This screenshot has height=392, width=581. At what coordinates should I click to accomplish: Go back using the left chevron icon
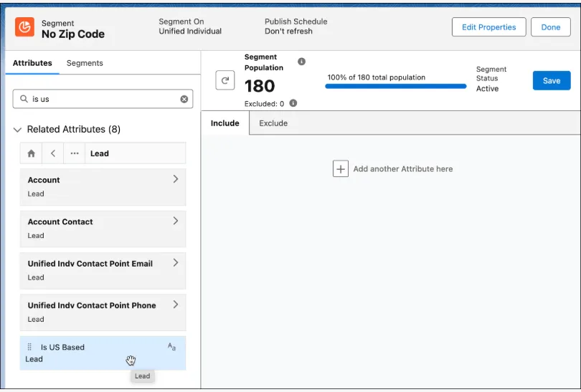point(53,153)
